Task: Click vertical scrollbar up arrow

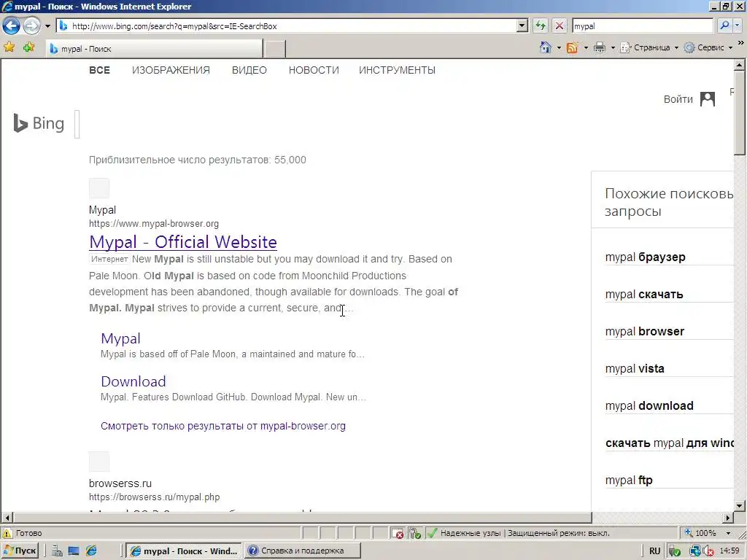Action: 740,64
